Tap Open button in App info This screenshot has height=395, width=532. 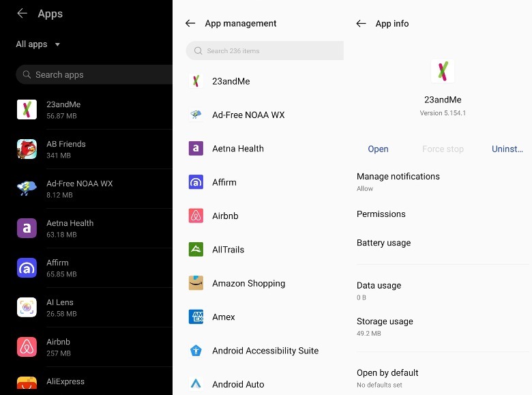[x=378, y=149]
